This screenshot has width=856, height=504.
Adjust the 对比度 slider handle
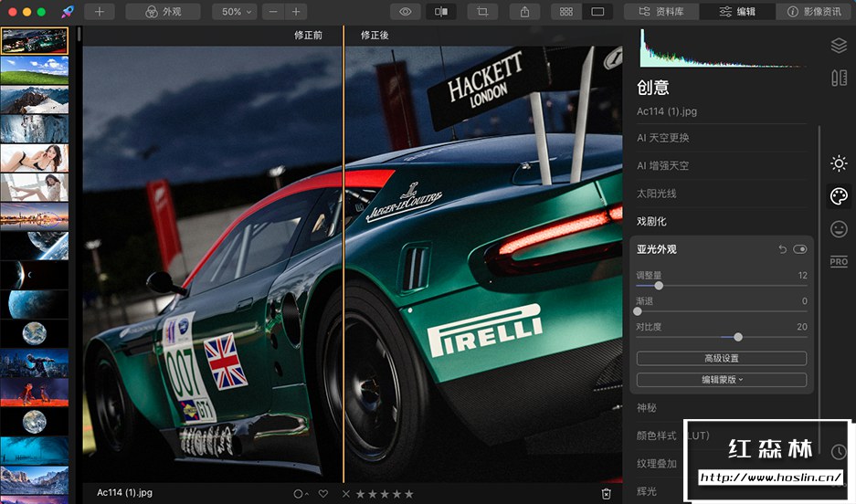(738, 337)
